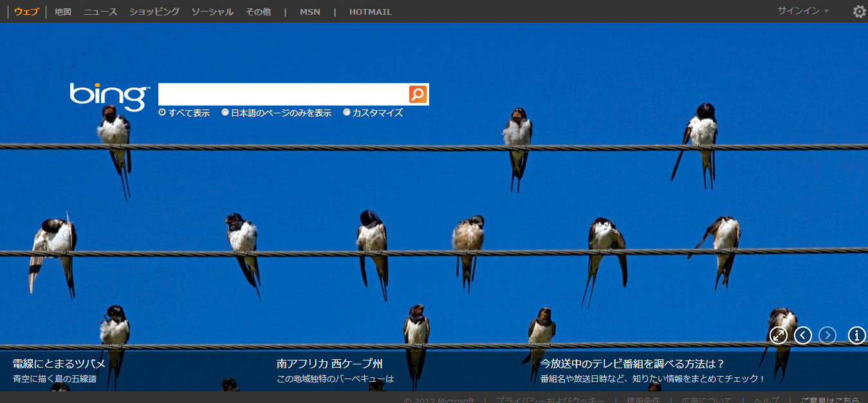This screenshot has height=403, width=868.
Task: Open the settings gear icon
Action: point(859,12)
